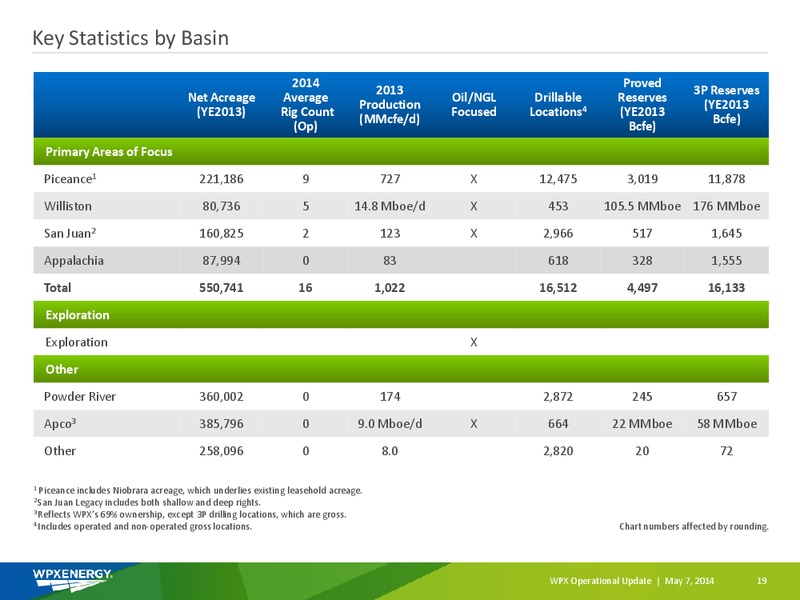Click the 3P Reserves column header
800x600 pixels.
pos(727,105)
